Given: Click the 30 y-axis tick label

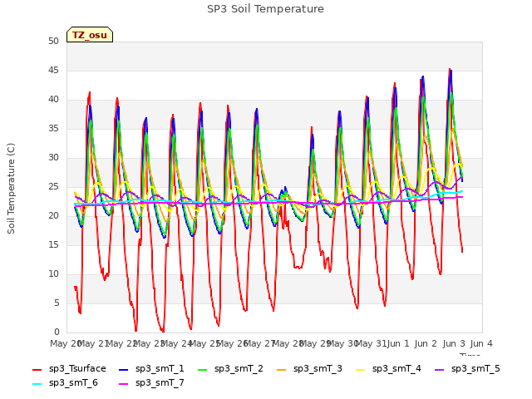Looking at the screenshot, I should pos(53,157).
